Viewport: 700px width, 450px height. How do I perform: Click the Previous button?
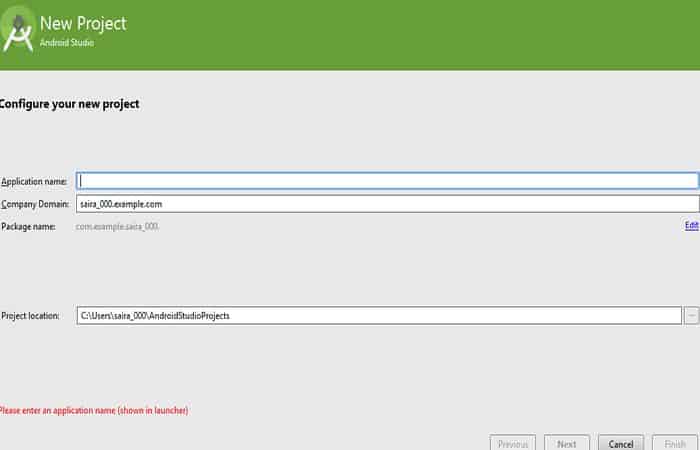pos(512,443)
